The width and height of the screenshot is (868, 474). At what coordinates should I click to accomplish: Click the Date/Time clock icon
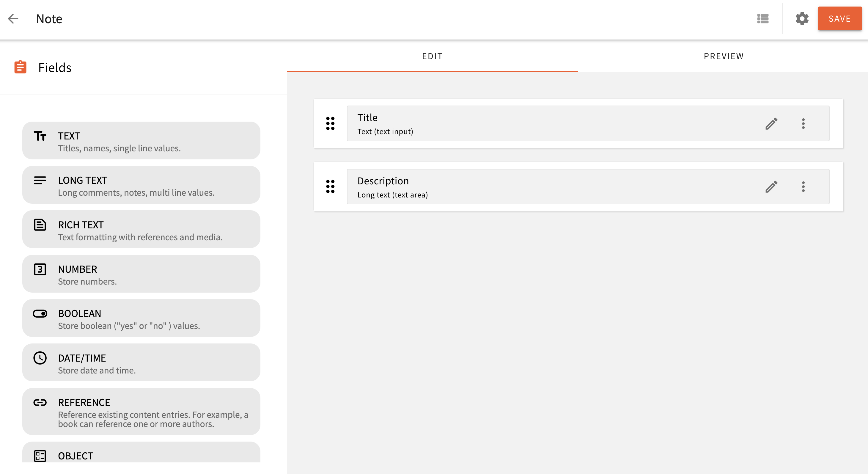coord(40,358)
